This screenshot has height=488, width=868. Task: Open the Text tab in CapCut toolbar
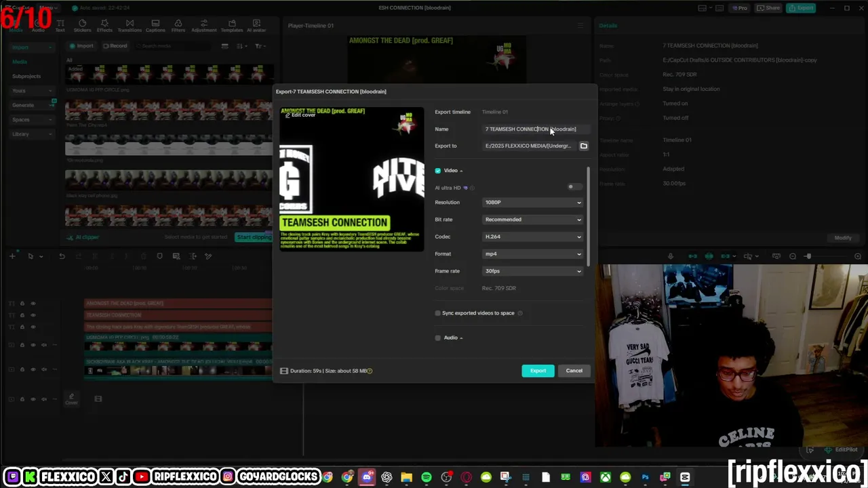60,26
